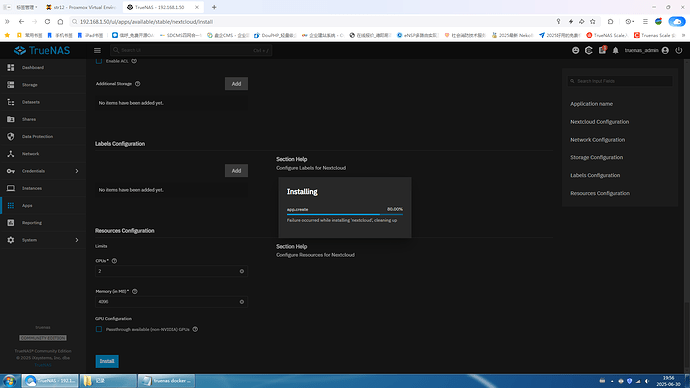The height and width of the screenshot is (388, 690).
Task: Jump to Labels Configuration section
Action: [x=595, y=176]
